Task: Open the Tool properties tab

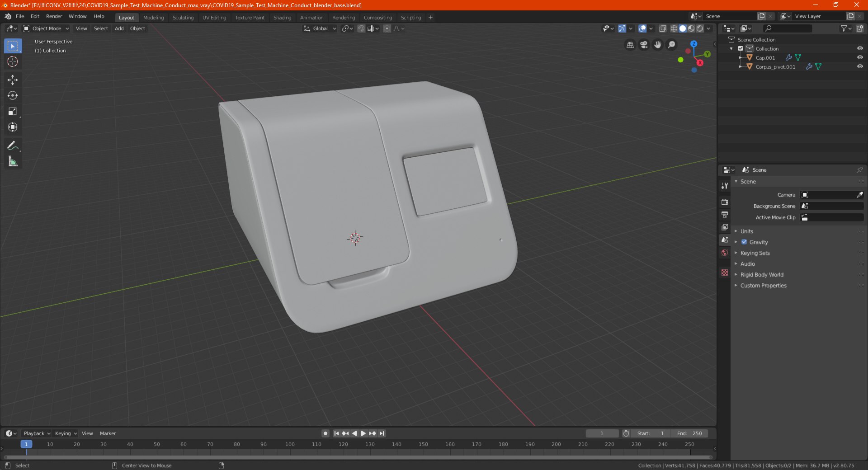Action: [x=725, y=185]
